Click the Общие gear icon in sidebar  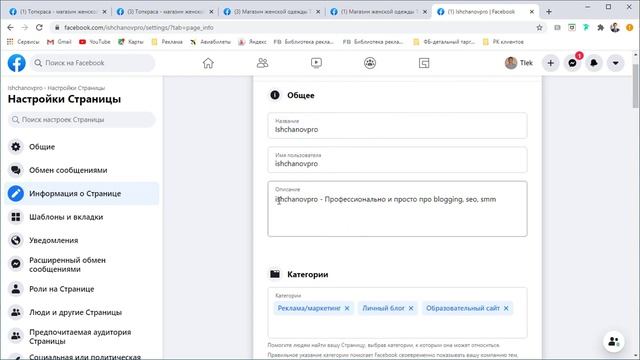(x=16, y=147)
